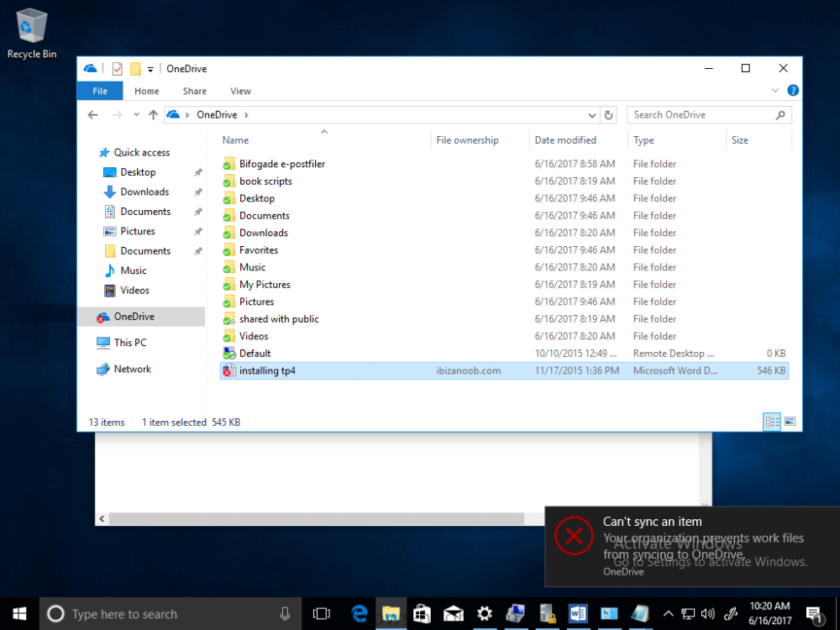This screenshot has height=630, width=840.
Task: Open the Recycle Bin desktop icon
Action: click(32, 34)
